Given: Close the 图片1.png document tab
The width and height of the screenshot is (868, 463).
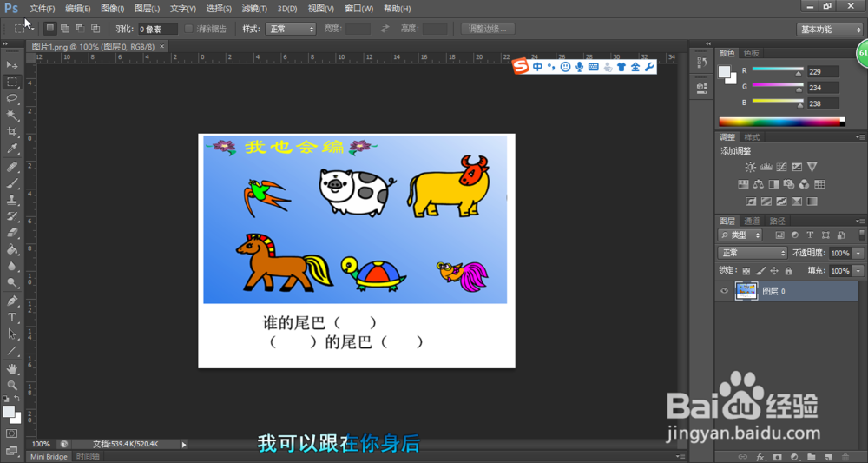Looking at the screenshot, I should [162, 47].
